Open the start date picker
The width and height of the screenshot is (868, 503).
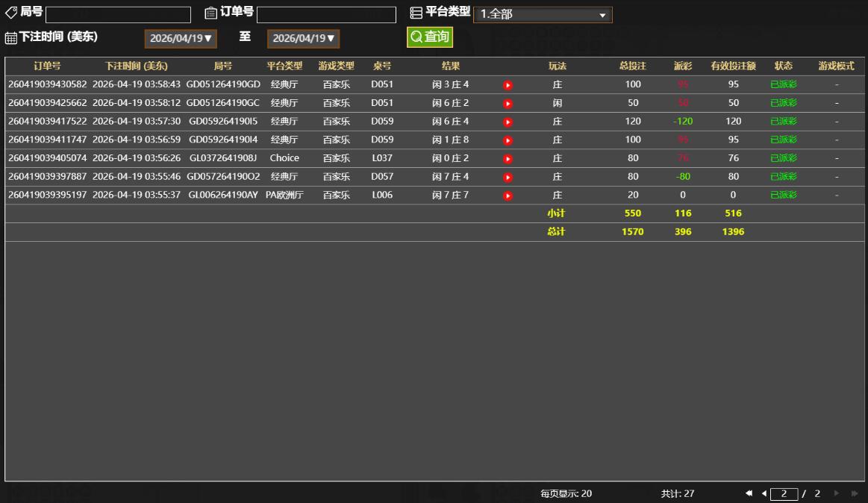click(180, 38)
